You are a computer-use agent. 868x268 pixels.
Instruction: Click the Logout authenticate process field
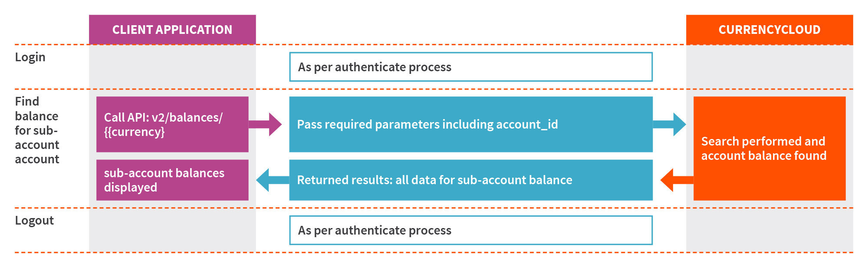471,230
